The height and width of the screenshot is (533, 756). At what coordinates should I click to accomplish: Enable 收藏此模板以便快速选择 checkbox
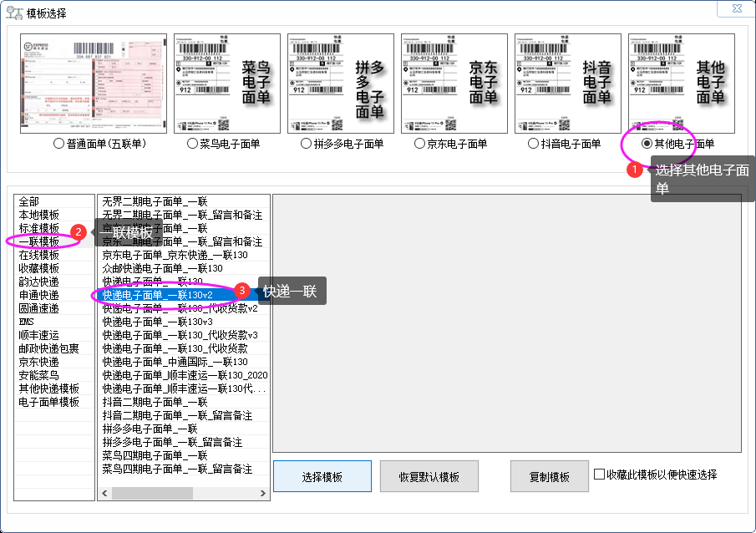(599, 475)
